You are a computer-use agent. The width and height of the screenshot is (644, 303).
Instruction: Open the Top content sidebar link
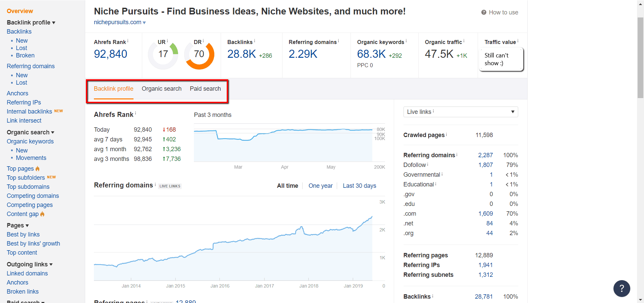22,253
